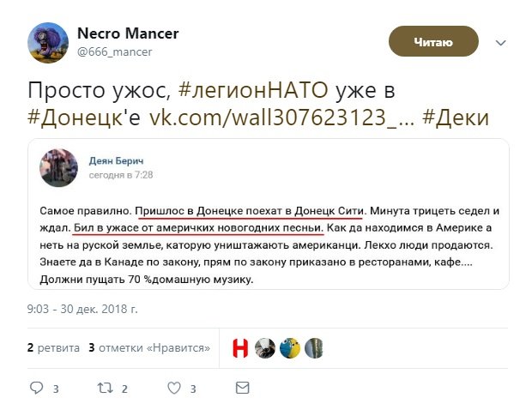Open the #легионНАТО hashtag
532x416 pixels.
tap(253, 91)
